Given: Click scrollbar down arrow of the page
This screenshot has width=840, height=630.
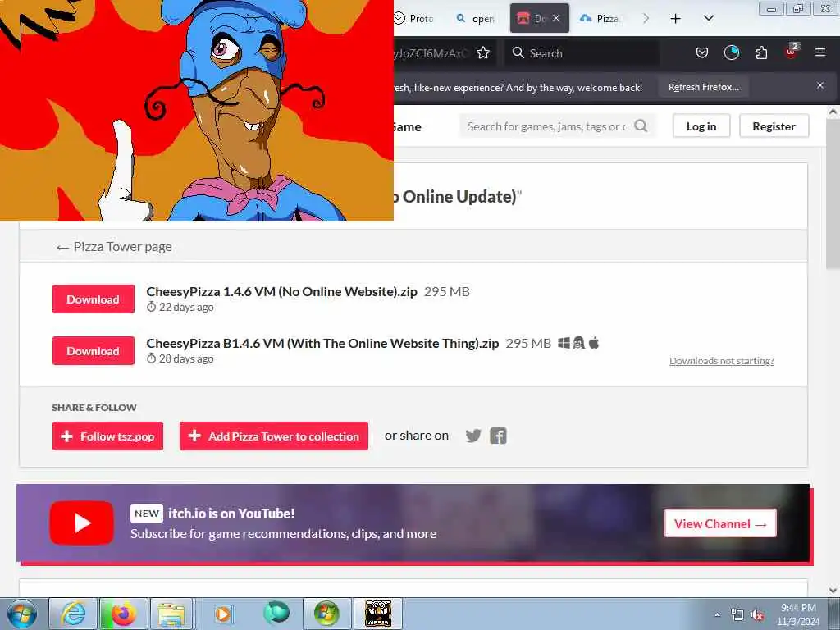Looking at the screenshot, I should click(833, 591).
